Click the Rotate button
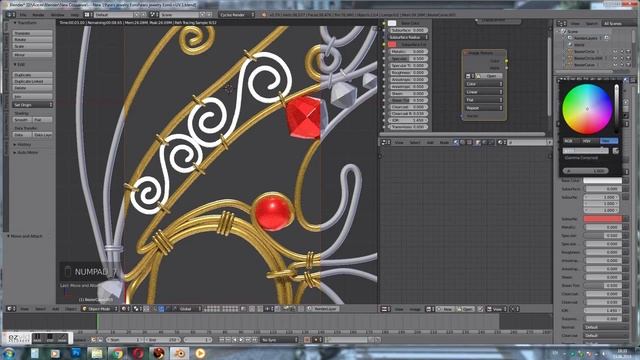This screenshot has height=360, width=640. 32,40
